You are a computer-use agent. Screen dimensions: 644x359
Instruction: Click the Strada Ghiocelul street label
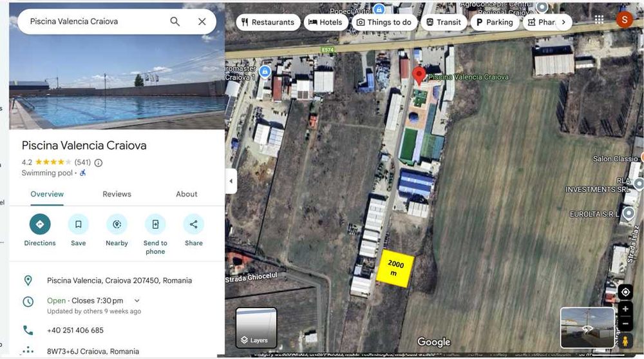click(x=251, y=278)
